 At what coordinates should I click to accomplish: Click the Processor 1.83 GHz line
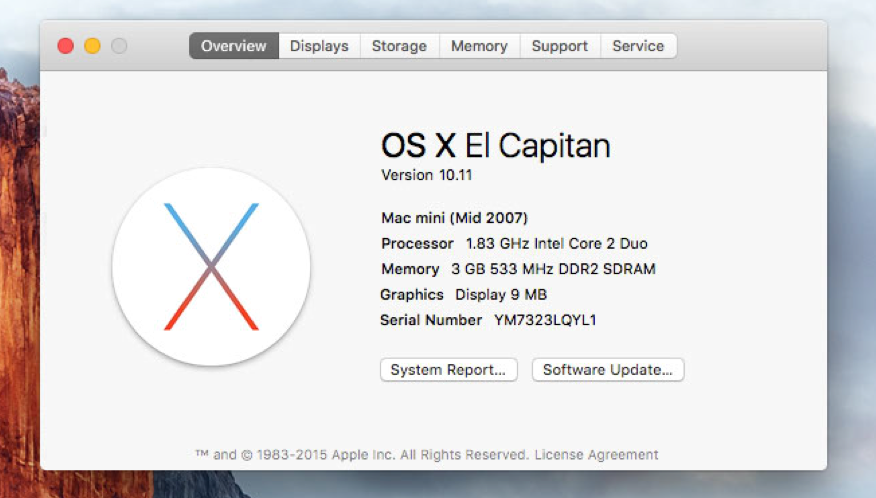514,244
